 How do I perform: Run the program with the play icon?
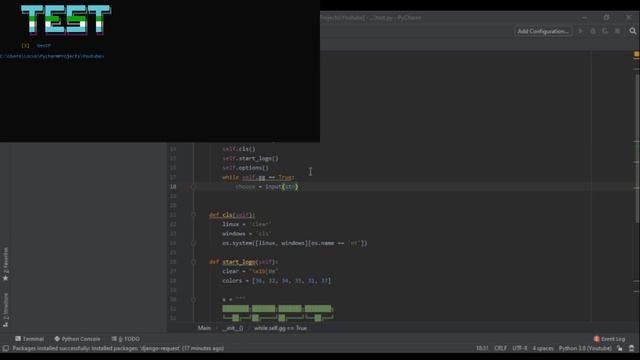pos(580,31)
